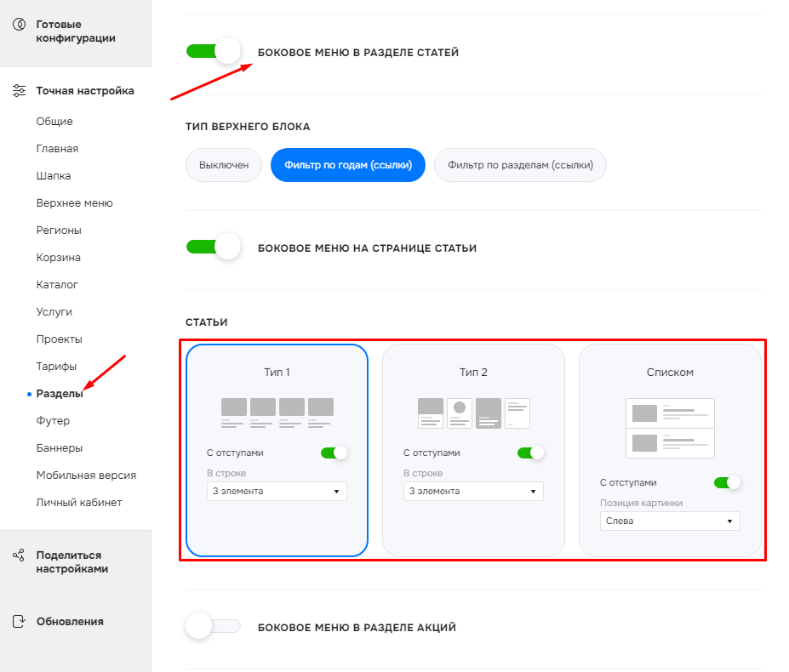Open Позиция картинки dropdown
The image size is (789, 672).
(670, 521)
